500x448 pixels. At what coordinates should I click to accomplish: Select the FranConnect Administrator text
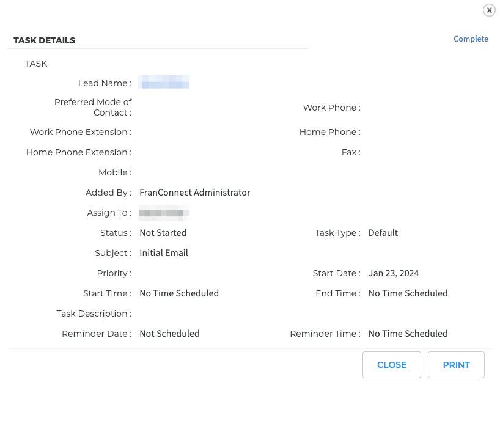(195, 193)
